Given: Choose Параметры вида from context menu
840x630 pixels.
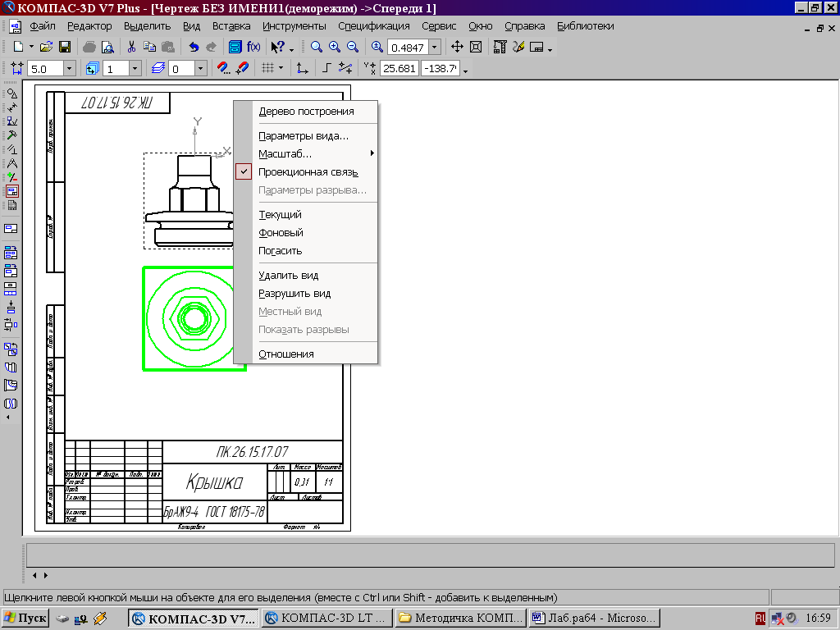Looking at the screenshot, I should 303,136.
